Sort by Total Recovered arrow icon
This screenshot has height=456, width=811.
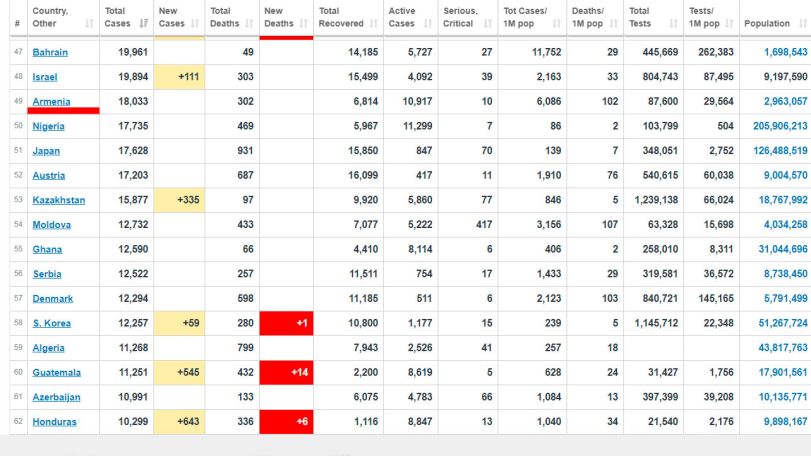pyautogui.click(x=374, y=23)
